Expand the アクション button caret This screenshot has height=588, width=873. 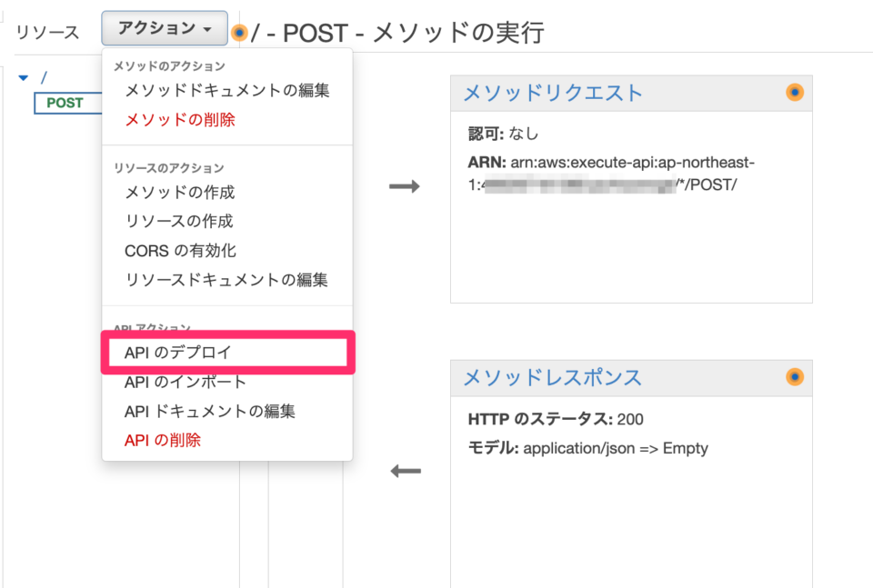[x=209, y=28]
